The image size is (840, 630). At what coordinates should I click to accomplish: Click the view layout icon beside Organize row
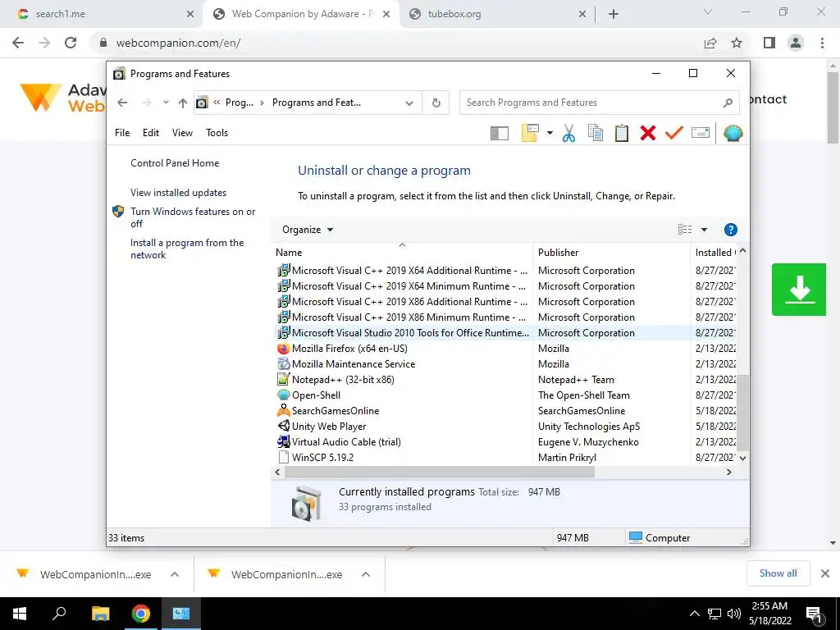pos(685,230)
